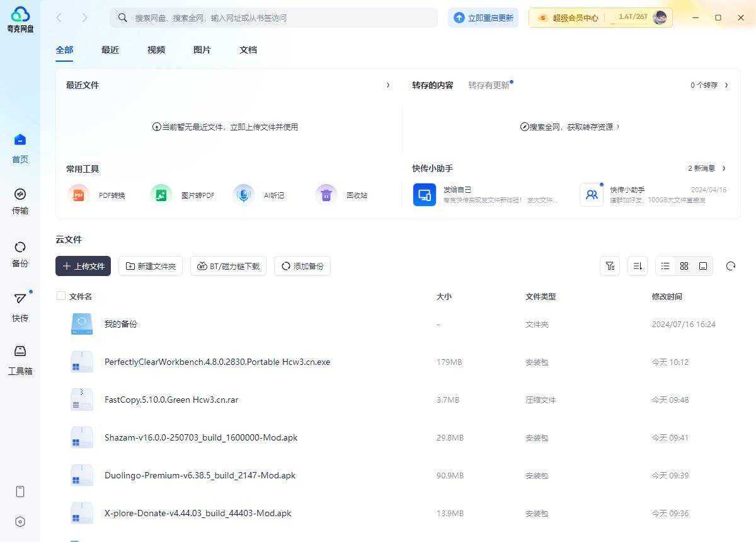
Task: Expand the 2新消息 arrow
Action: [x=724, y=168]
